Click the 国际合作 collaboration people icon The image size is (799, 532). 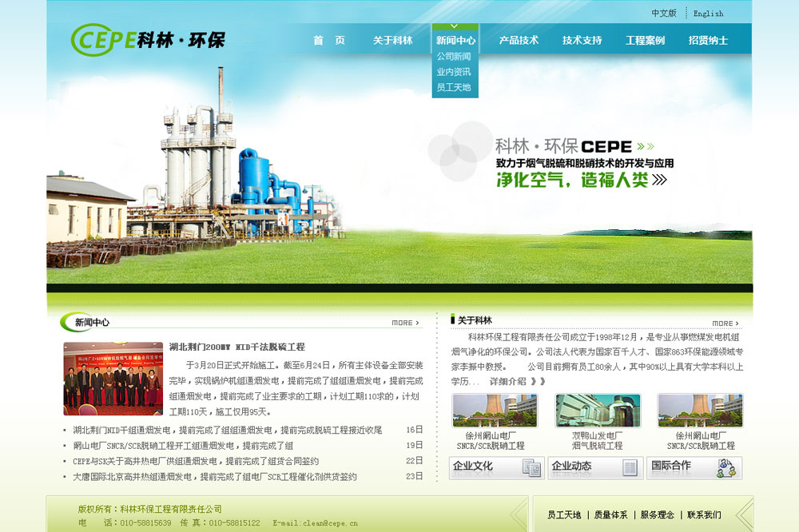(x=725, y=466)
